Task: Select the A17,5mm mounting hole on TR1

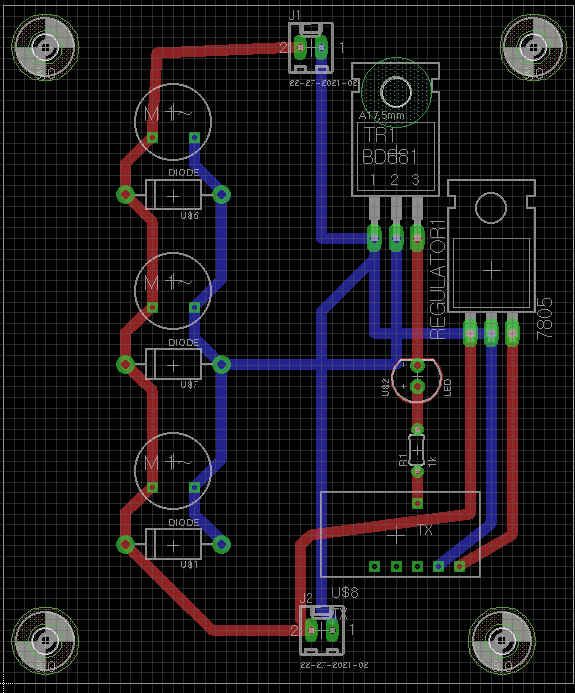Action: [396, 92]
